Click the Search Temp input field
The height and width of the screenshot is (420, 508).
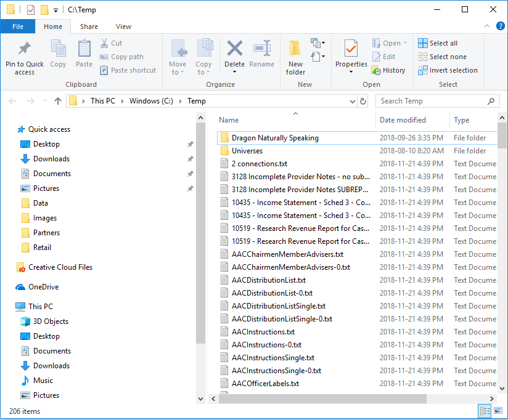pyautogui.click(x=432, y=101)
